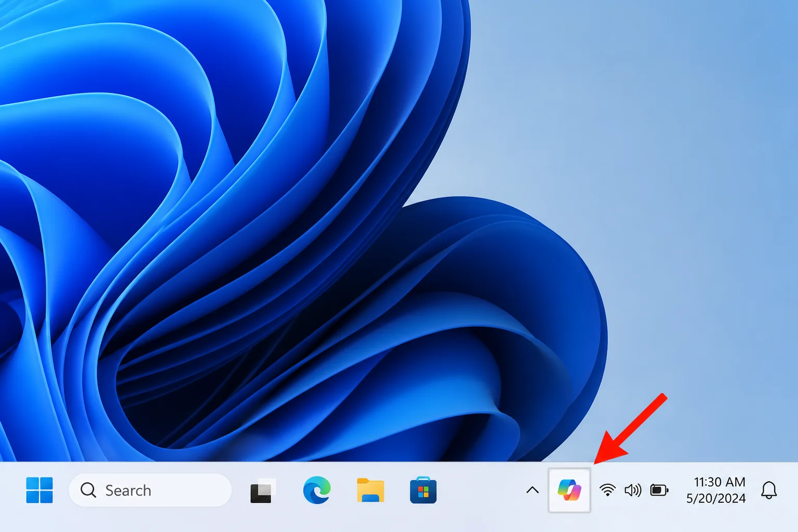Open Copilot from the system tray
The width and height of the screenshot is (798, 532).
point(569,490)
